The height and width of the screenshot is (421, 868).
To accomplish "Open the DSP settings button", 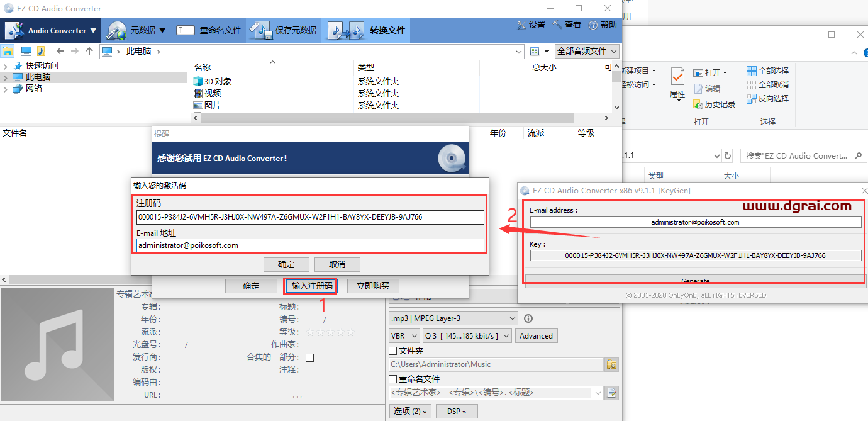I will [457, 412].
